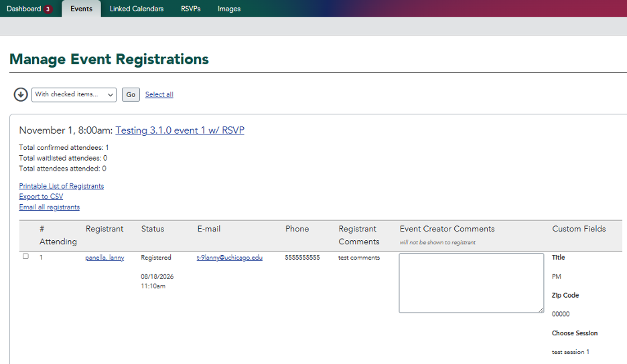Click the Custom Fields column header
Screen dimensions: 627x364
579,229
